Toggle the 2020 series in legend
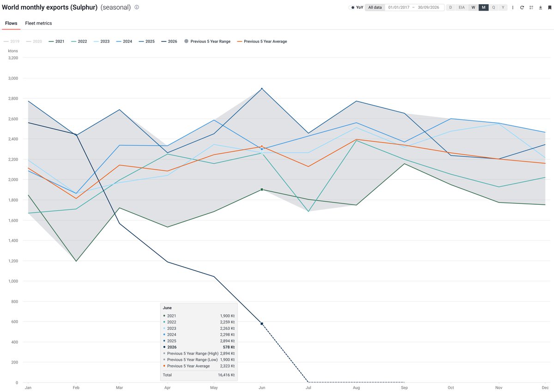 [34, 42]
